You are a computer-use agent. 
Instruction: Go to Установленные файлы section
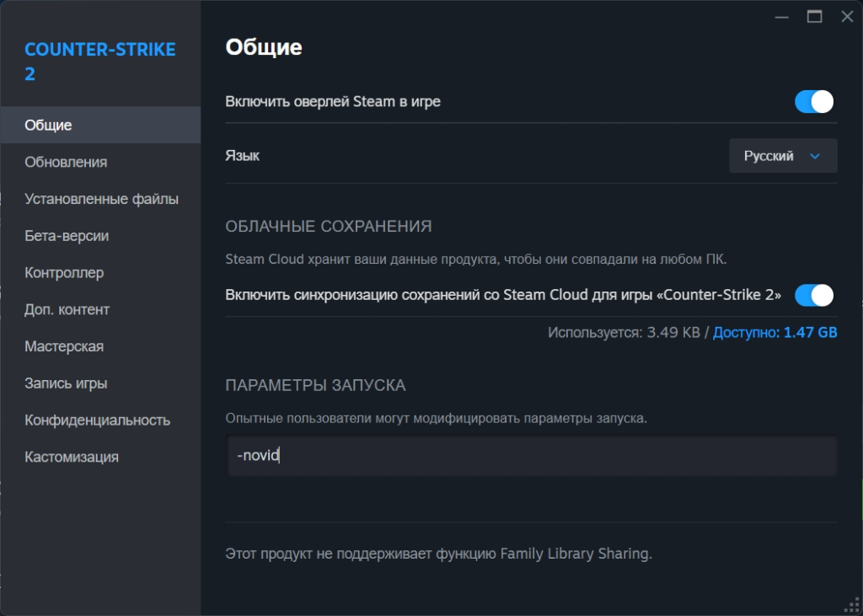101,199
